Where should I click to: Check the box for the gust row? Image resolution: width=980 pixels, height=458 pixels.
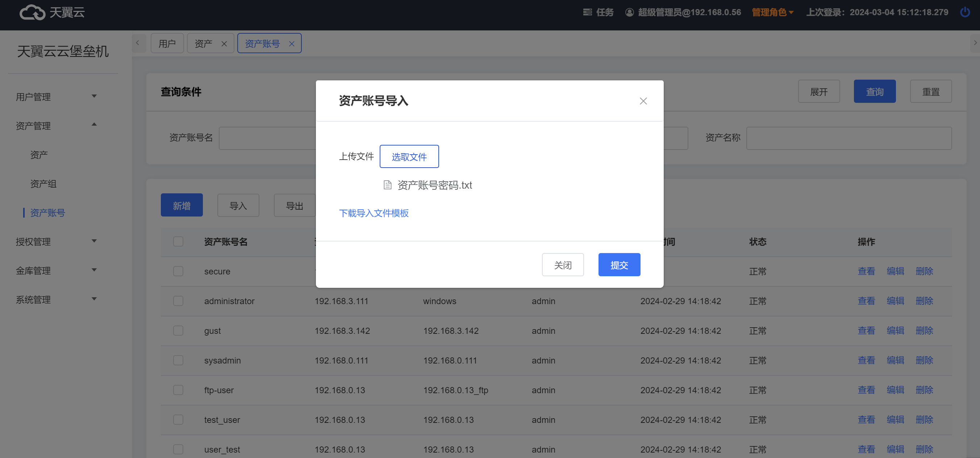(178, 331)
